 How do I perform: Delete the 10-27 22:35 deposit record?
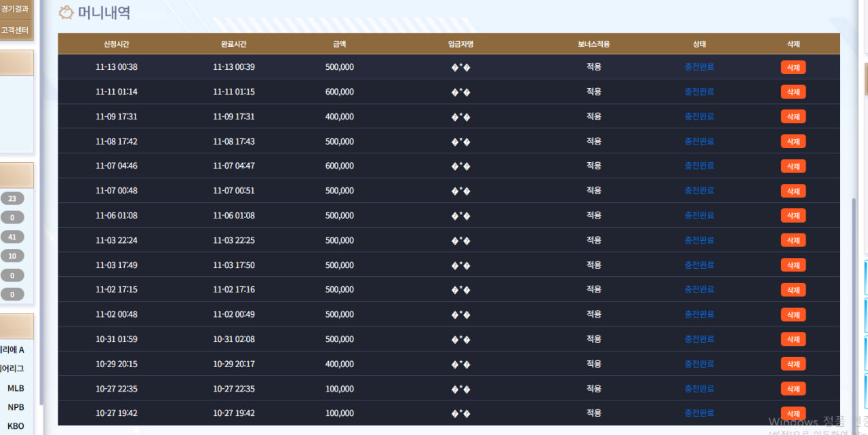(793, 389)
